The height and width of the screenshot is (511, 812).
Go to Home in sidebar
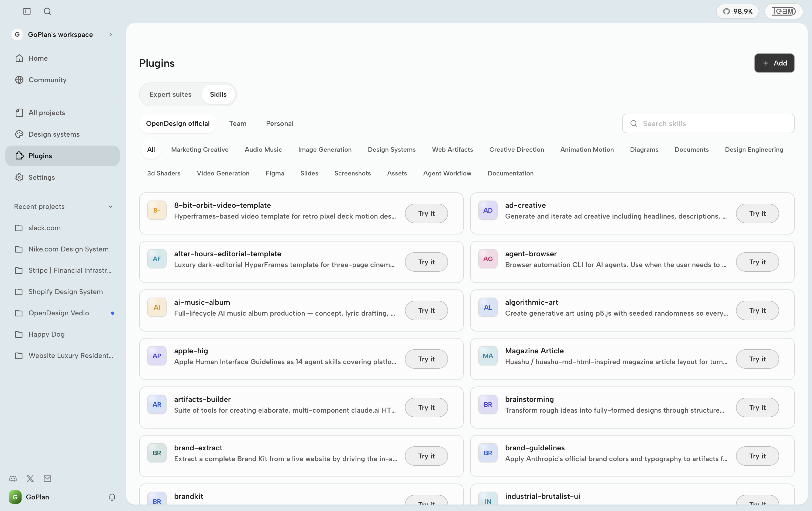coord(62,58)
